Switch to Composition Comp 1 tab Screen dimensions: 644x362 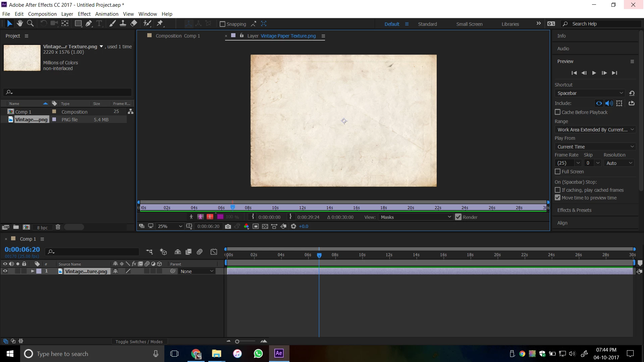coord(177,36)
